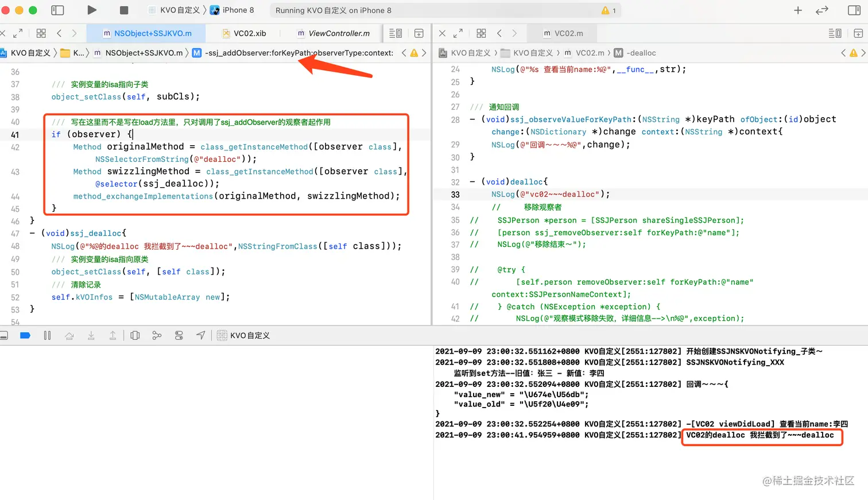The image size is (868, 500).
Task: Expand the left editor to full size
Action: point(18,33)
